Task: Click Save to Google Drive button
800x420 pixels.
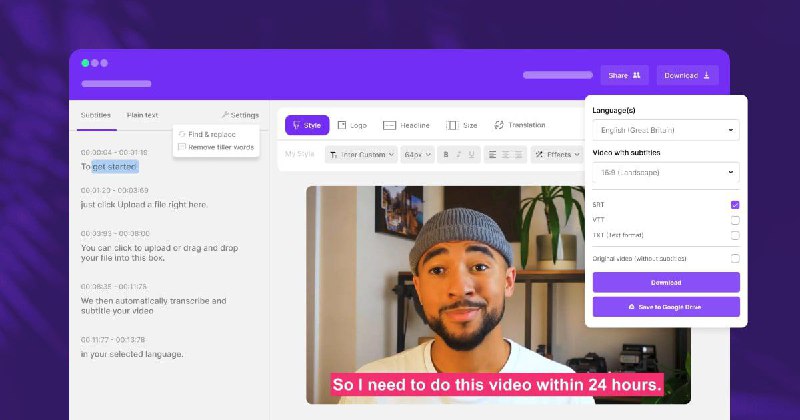Action: point(666,307)
